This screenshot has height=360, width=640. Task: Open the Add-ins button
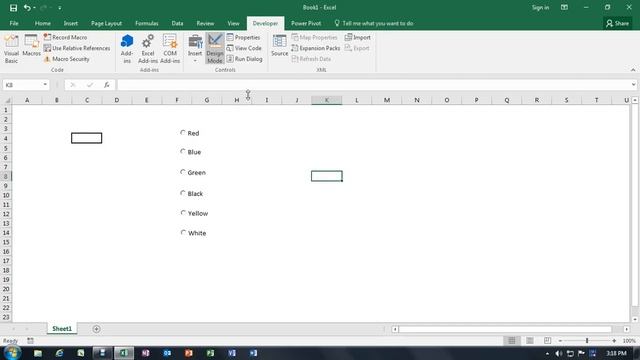click(x=127, y=49)
